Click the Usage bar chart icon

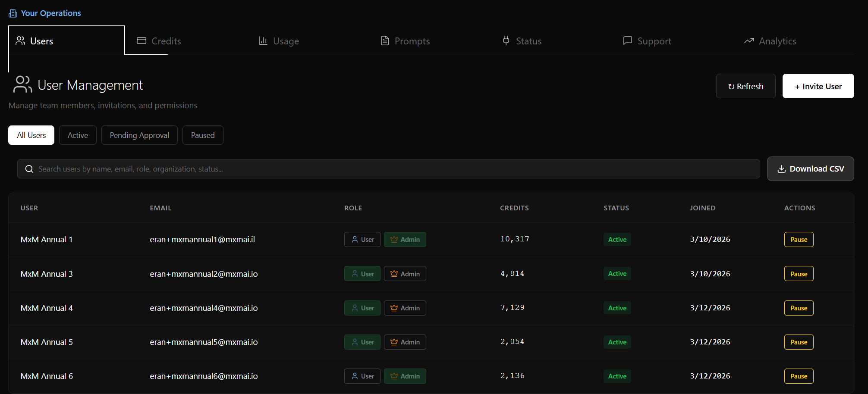263,41
